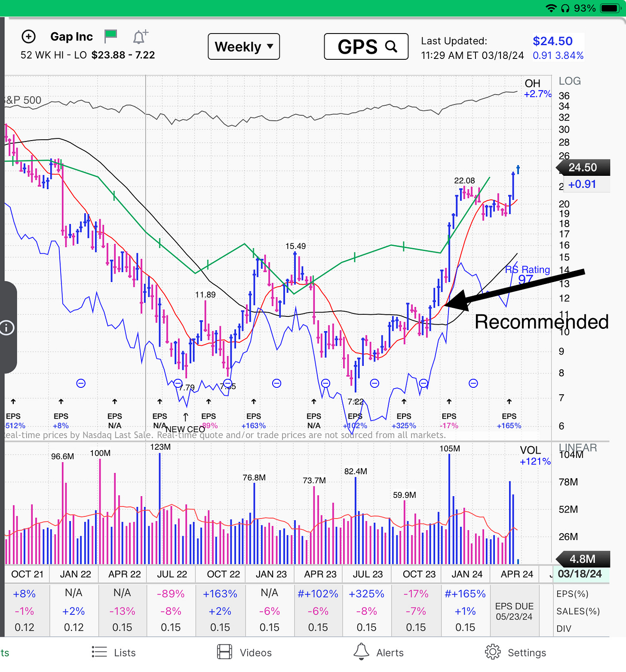Tap the EPS -17% earnings marker
This screenshot has width=626, height=672.
[449, 420]
